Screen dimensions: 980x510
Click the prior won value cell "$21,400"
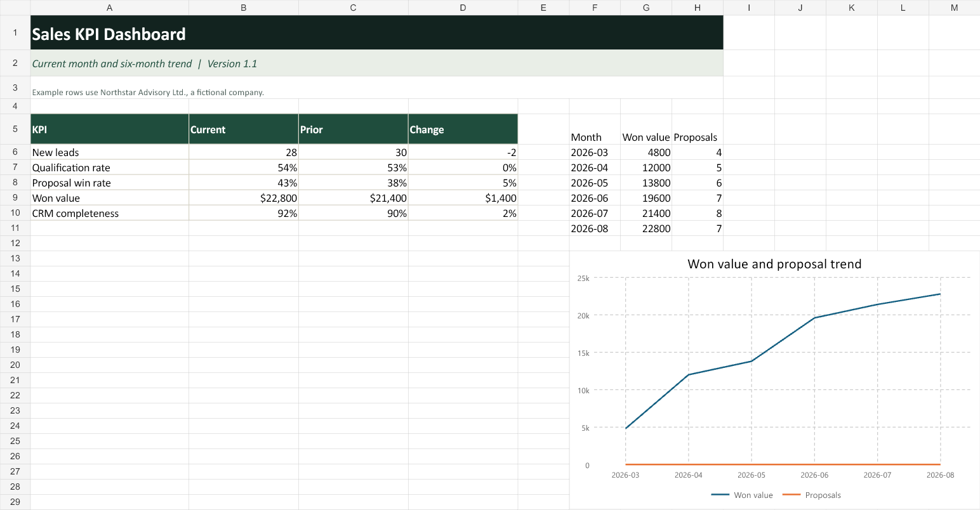pyautogui.click(x=353, y=198)
